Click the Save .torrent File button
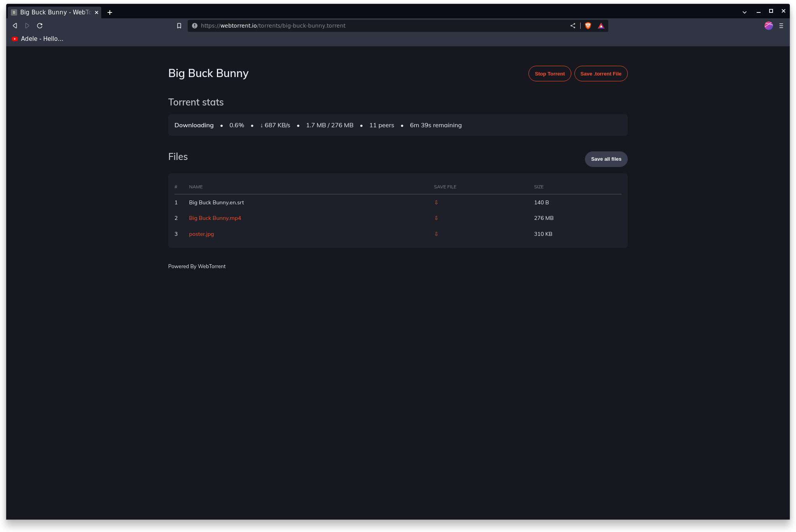This screenshot has height=532, width=796. pos(601,74)
